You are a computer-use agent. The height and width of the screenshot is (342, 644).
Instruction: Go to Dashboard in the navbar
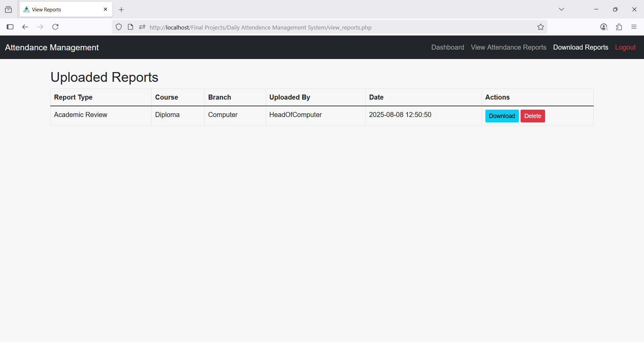[x=447, y=47]
